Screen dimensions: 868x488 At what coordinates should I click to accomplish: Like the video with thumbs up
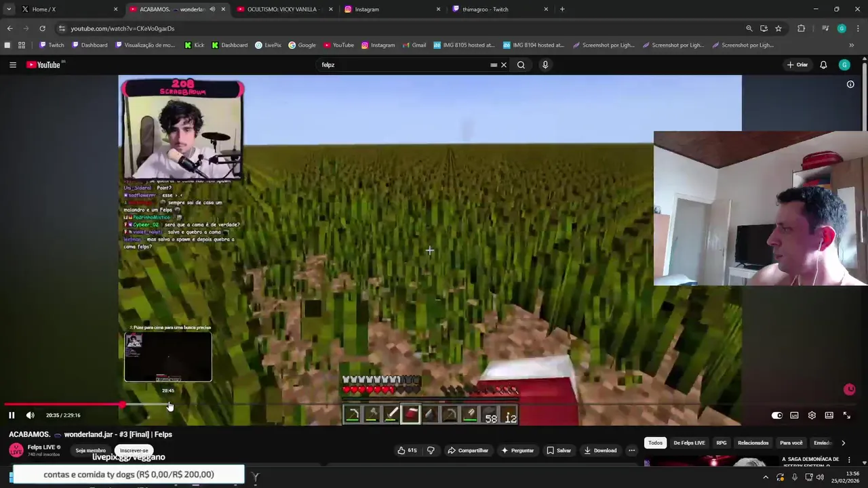(x=408, y=451)
